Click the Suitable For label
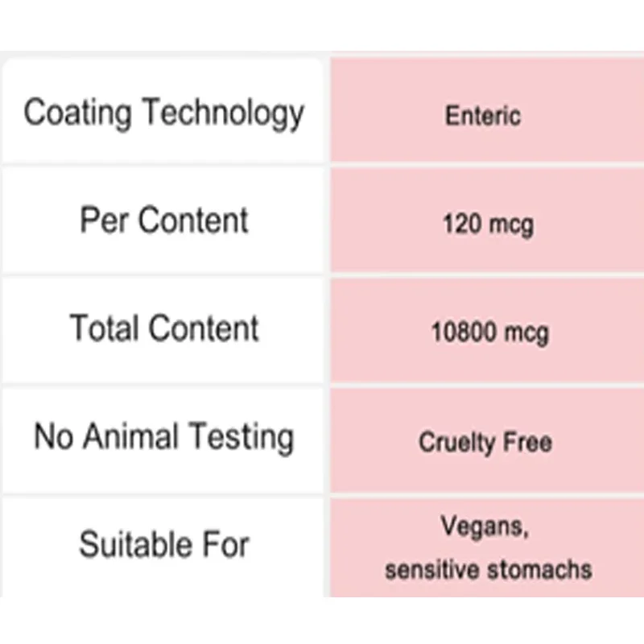The height and width of the screenshot is (644, 644). pyautogui.click(x=164, y=545)
